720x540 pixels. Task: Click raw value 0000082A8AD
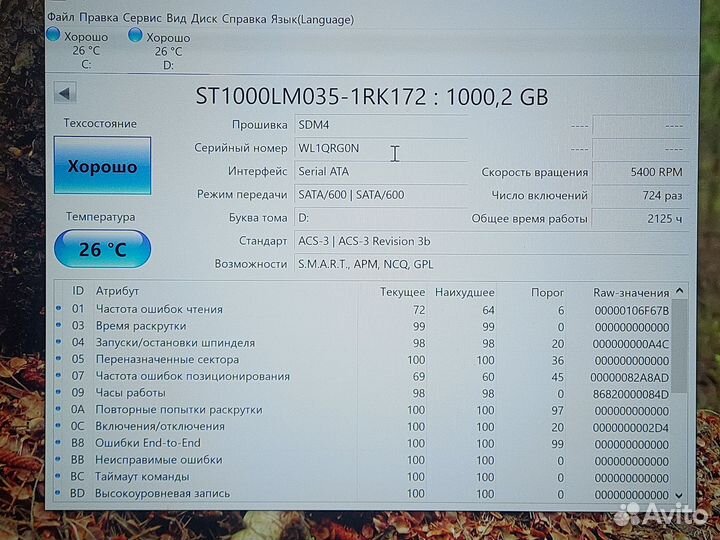pyautogui.click(x=630, y=377)
